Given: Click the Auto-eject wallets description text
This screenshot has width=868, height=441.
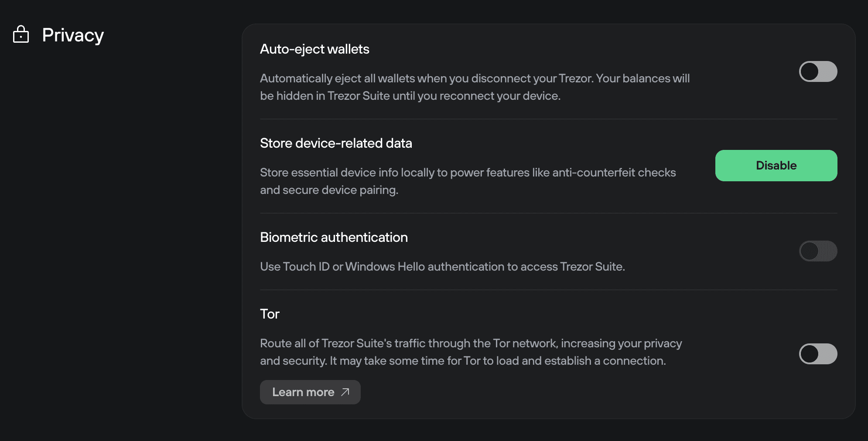Looking at the screenshot, I should point(475,87).
